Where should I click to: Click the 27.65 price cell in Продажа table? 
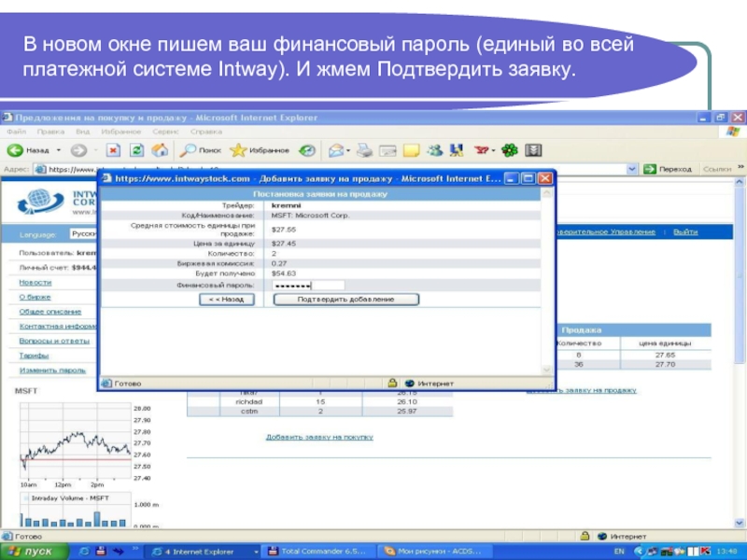pos(665,355)
